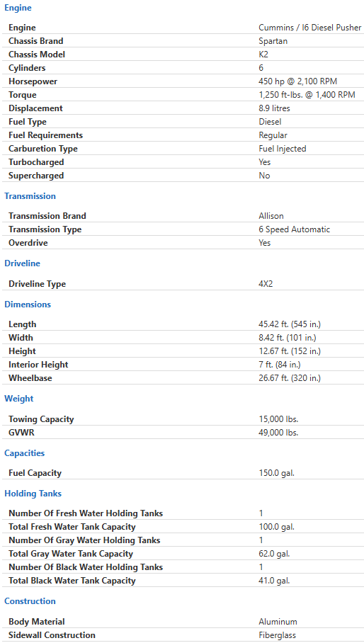364x643 pixels.
Task: Select the Length row label
Action: pos(23,324)
